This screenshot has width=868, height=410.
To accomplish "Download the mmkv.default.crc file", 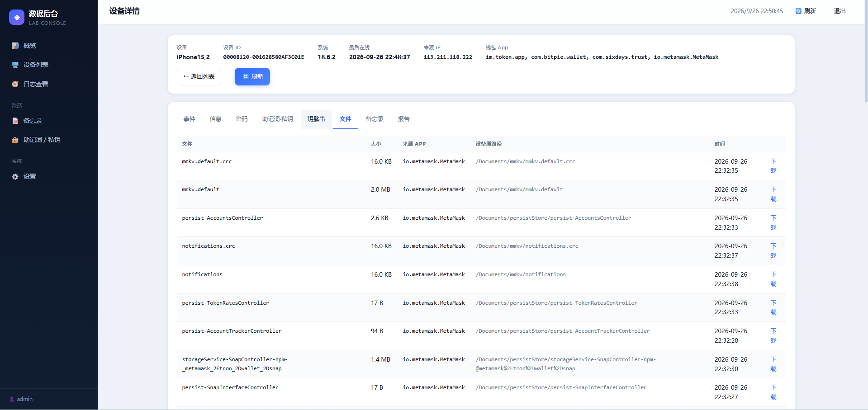I will point(773,166).
